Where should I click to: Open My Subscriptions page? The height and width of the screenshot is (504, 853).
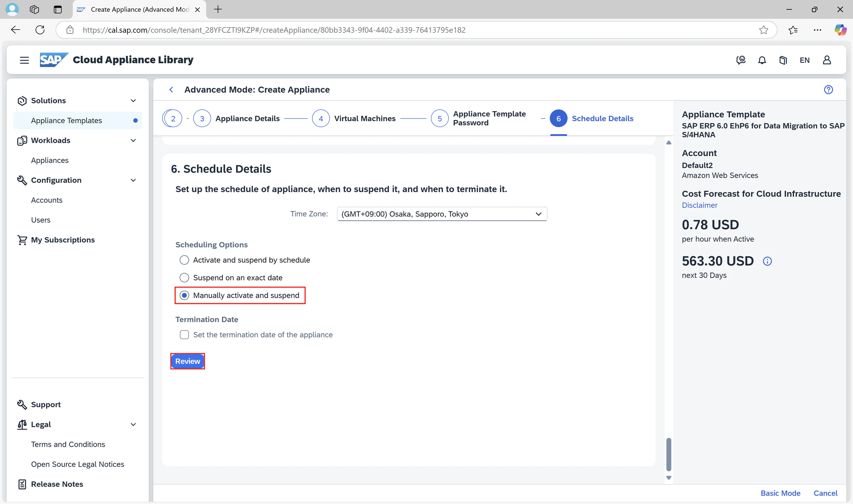(x=63, y=240)
